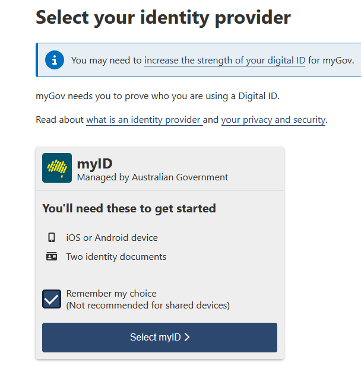This screenshot has width=362, height=370.
Task: Click the Two identity documents text
Action: 116,257
